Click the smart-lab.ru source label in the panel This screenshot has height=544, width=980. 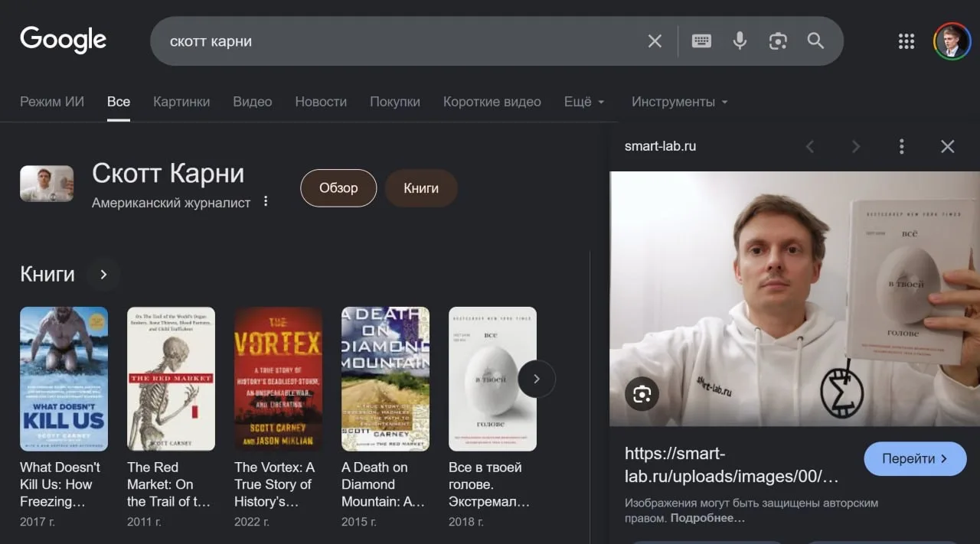660,146
